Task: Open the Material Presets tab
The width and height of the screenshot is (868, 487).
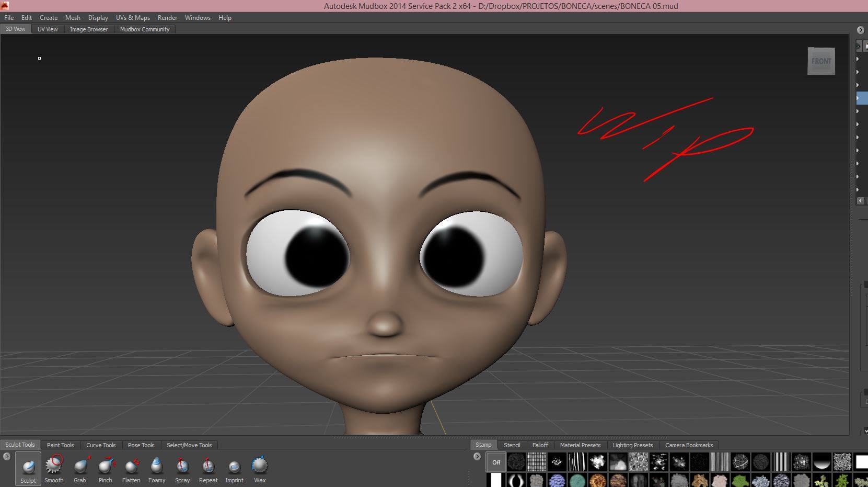Action: point(580,445)
